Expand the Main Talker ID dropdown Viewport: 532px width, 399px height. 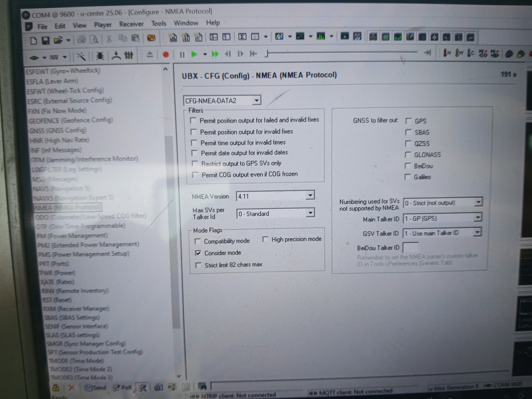point(477,218)
